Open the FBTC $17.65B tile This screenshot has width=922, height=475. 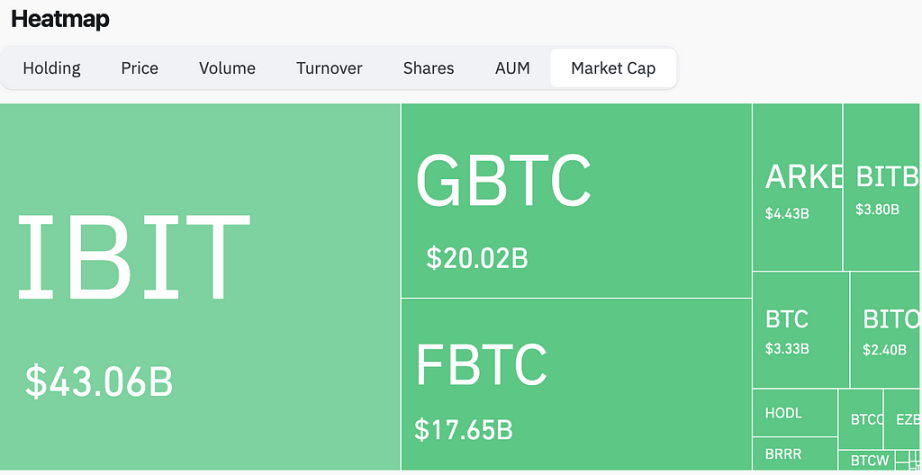576,384
